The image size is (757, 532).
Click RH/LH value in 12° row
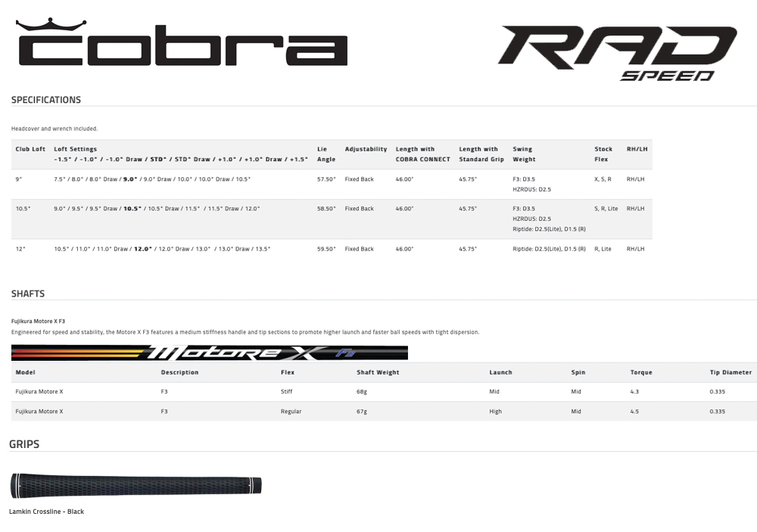[635, 249]
